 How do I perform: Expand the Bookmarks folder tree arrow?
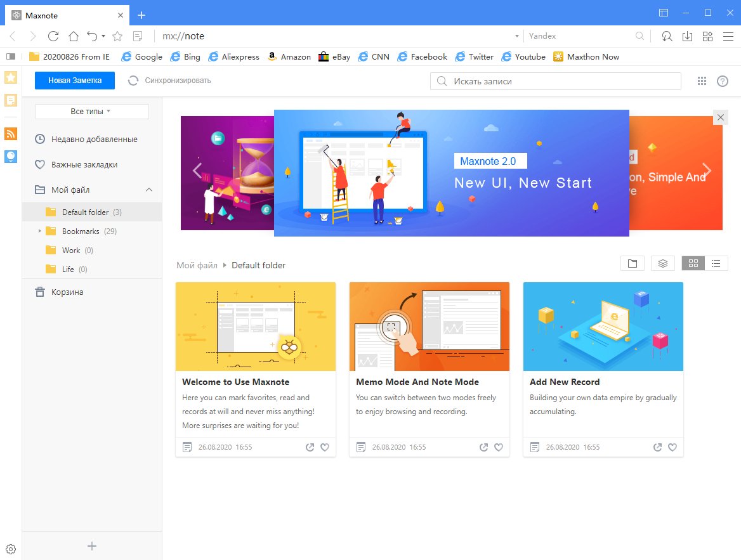click(39, 231)
